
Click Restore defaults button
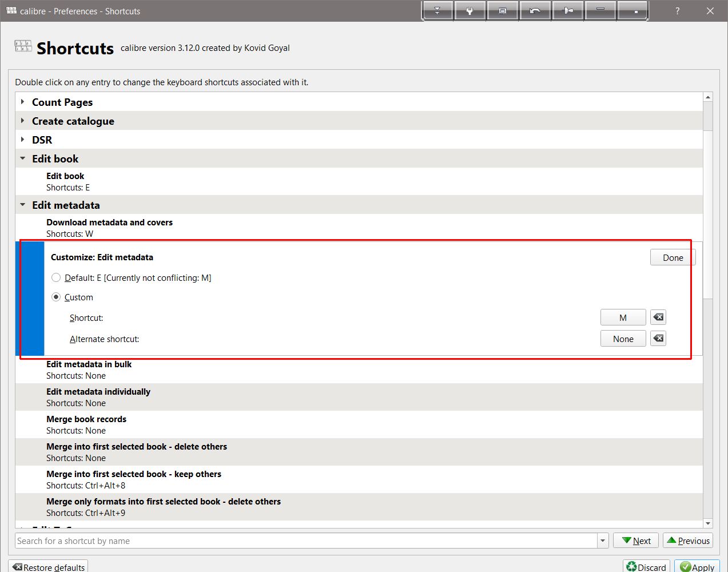[48, 566]
